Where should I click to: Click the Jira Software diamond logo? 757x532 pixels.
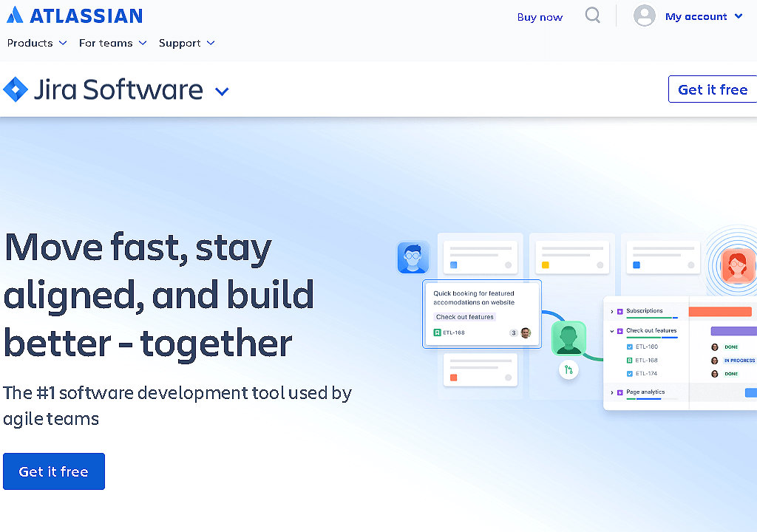click(16, 89)
